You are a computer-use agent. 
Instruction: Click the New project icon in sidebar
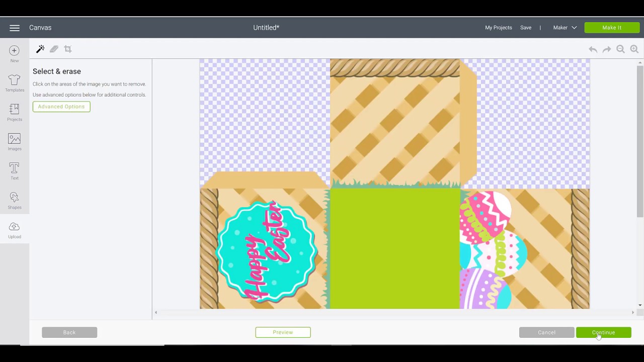[x=15, y=54]
